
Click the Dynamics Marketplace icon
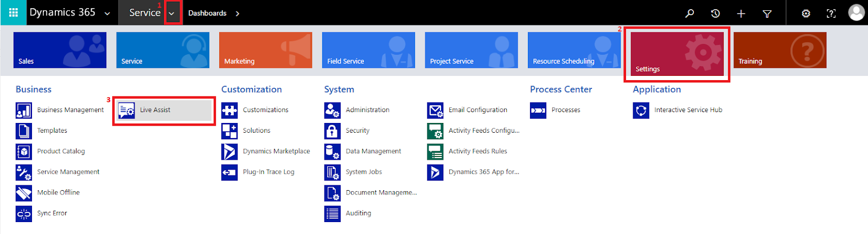229,151
